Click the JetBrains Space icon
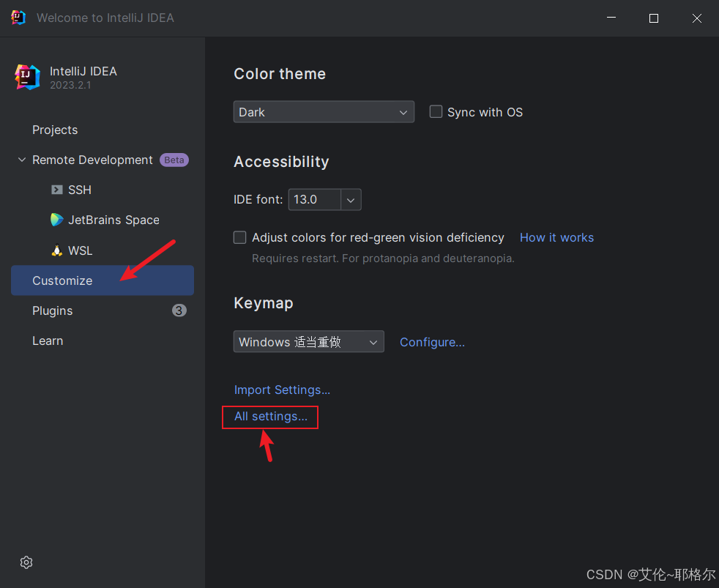Screen dimensions: 719x588 click(x=56, y=220)
